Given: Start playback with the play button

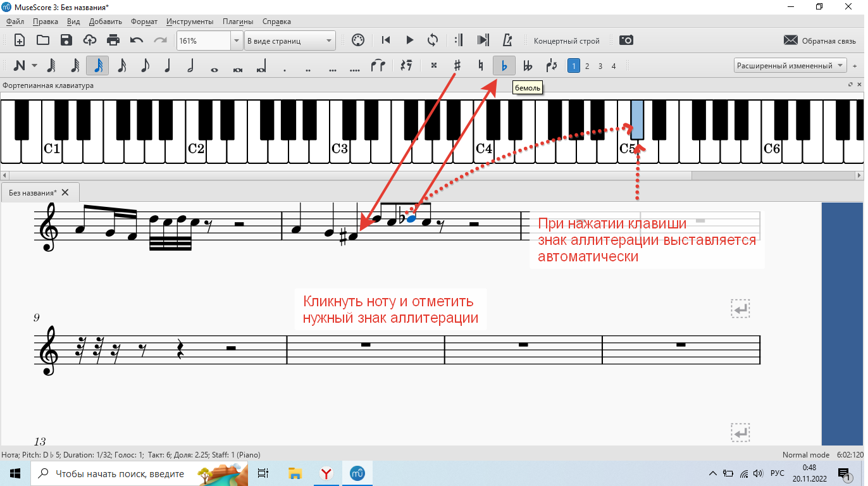Looking at the screenshot, I should click(x=409, y=40).
